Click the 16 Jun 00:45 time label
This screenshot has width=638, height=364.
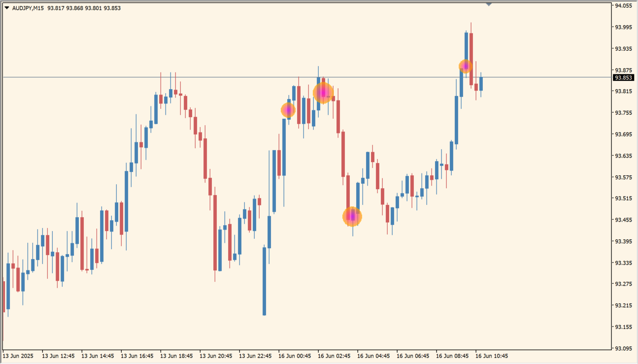click(x=295, y=356)
